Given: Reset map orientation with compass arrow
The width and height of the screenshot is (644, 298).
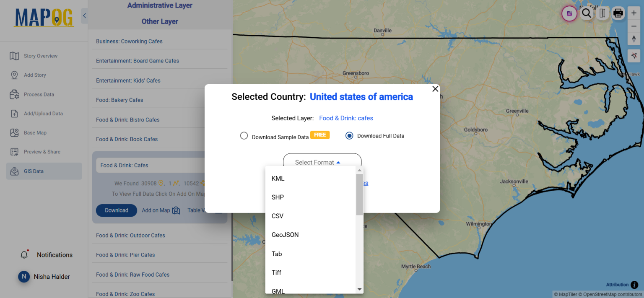Looking at the screenshot, I should [634, 39].
